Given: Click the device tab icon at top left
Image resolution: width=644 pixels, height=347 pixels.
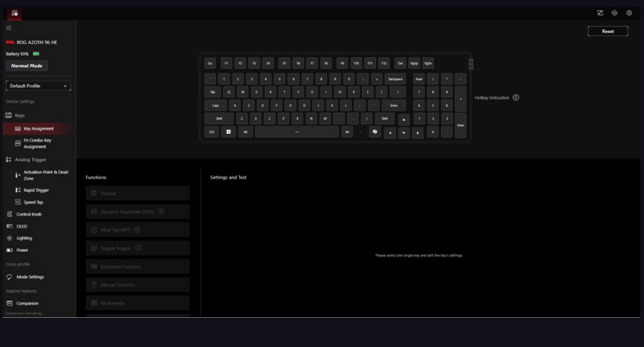Looking at the screenshot, I should (14, 13).
